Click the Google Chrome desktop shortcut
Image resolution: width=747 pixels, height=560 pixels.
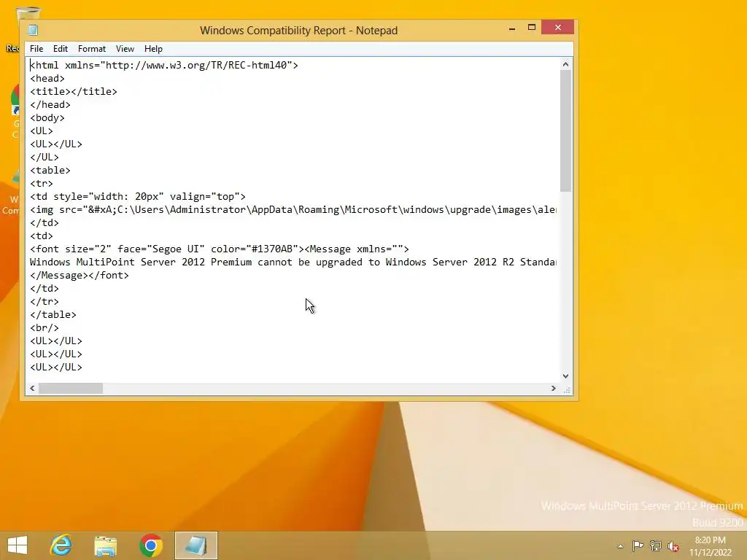(15, 112)
